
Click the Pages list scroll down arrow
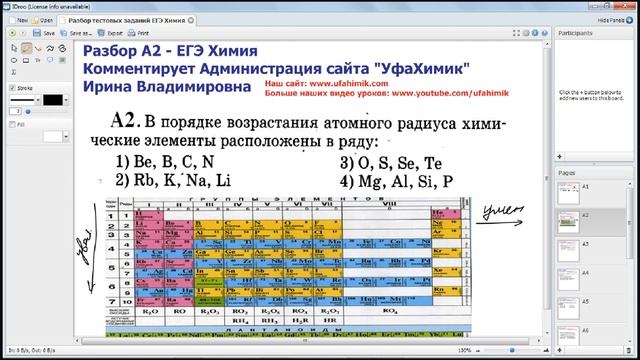[629, 341]
